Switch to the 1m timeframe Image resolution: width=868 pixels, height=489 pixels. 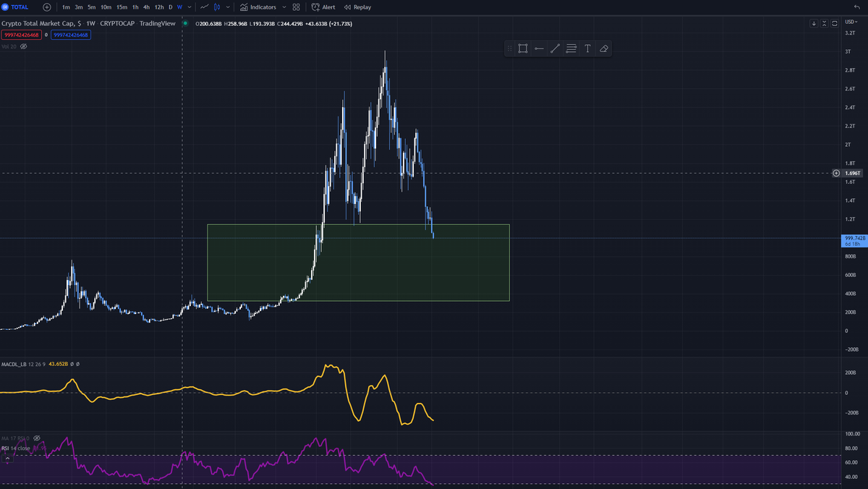click(66, 7)
